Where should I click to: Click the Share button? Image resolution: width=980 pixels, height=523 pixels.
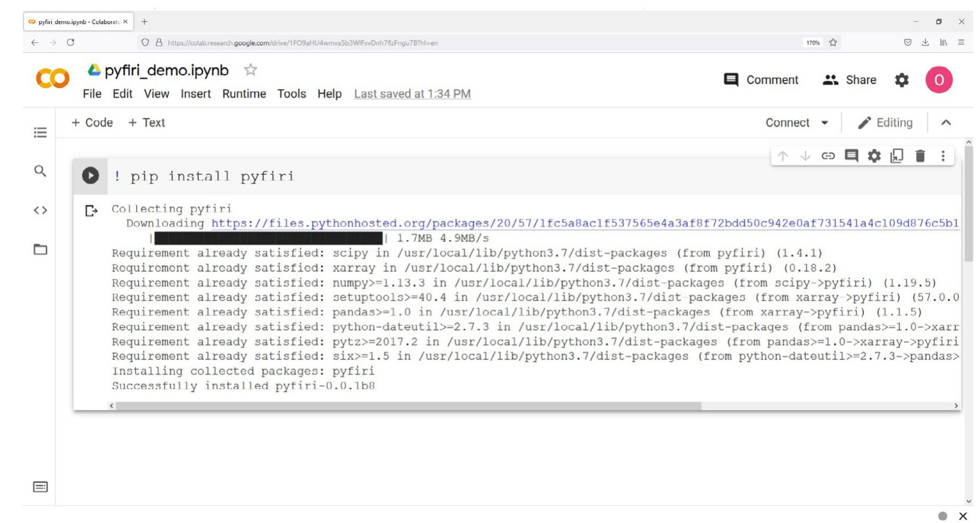[x=850, y=80]
